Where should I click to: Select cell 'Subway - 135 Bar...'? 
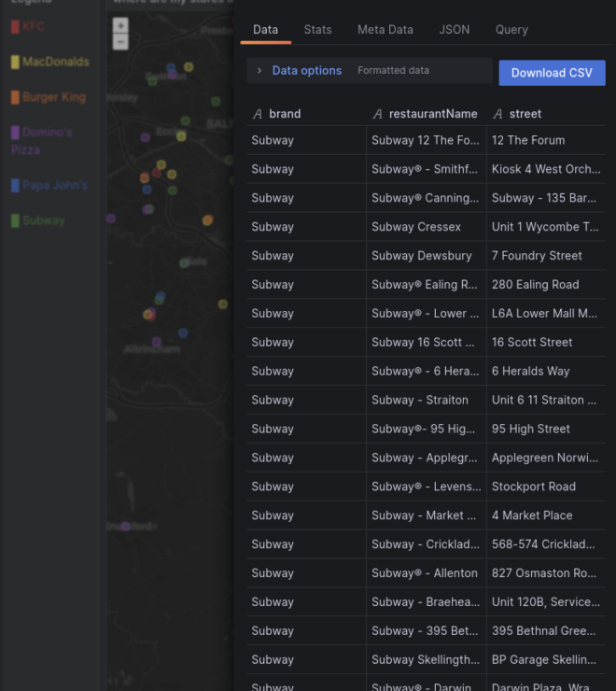click(546, 198)
